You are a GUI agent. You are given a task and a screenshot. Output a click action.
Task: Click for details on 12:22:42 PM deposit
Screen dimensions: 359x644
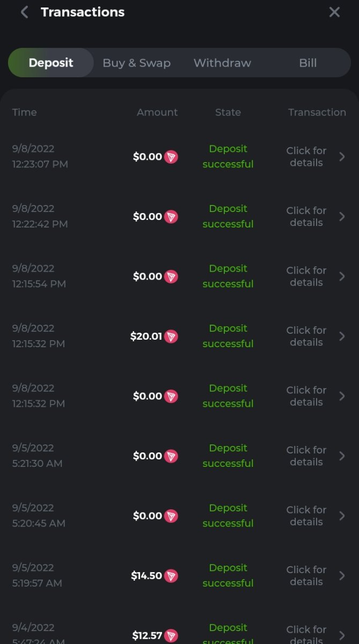pyautogui.click(x=306, y=217)
